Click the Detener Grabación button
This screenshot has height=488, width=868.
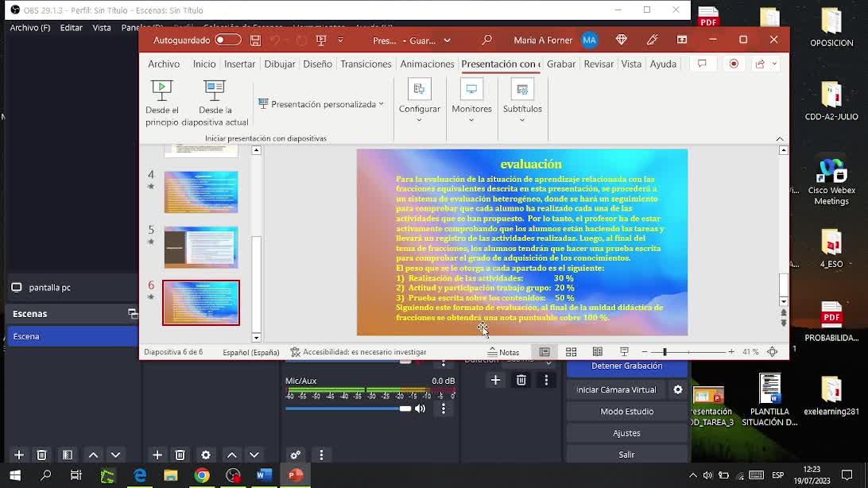[x=626, y=366]
